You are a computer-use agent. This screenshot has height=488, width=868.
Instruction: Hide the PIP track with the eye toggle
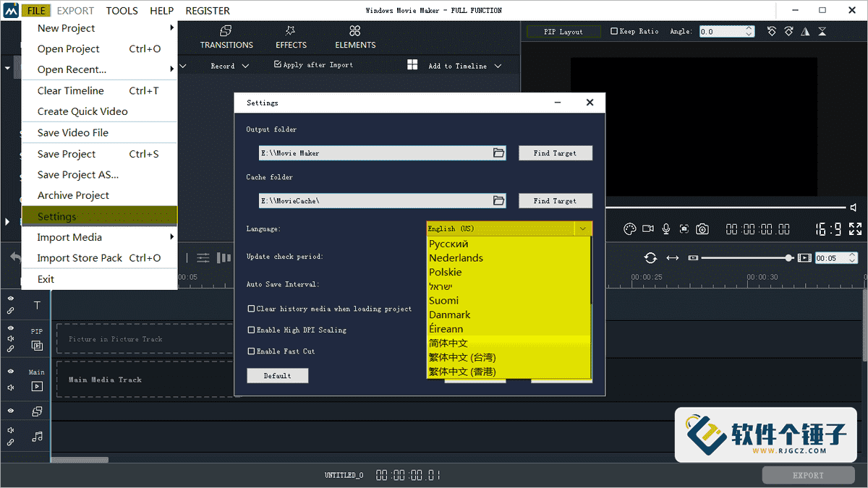tap(10, 328)
